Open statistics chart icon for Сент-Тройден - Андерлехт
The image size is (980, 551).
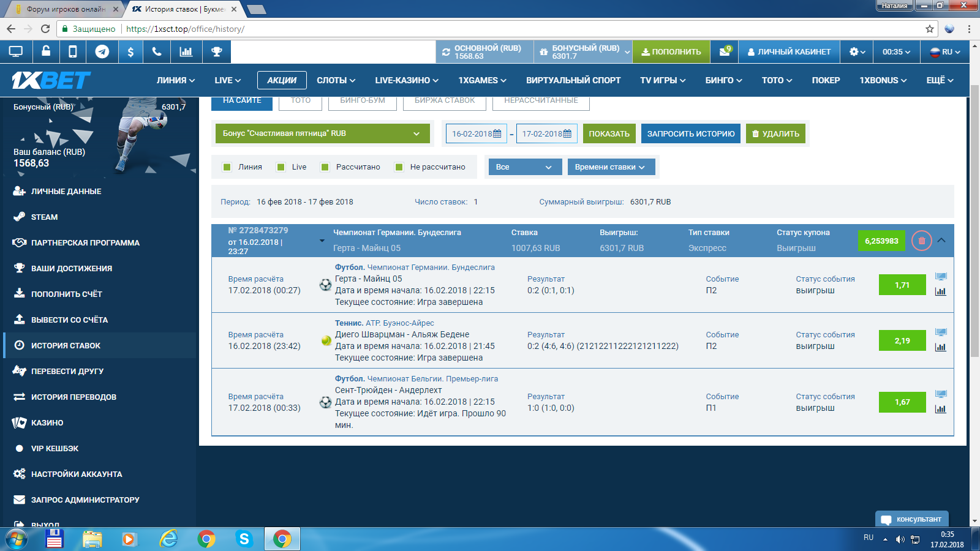941,409
